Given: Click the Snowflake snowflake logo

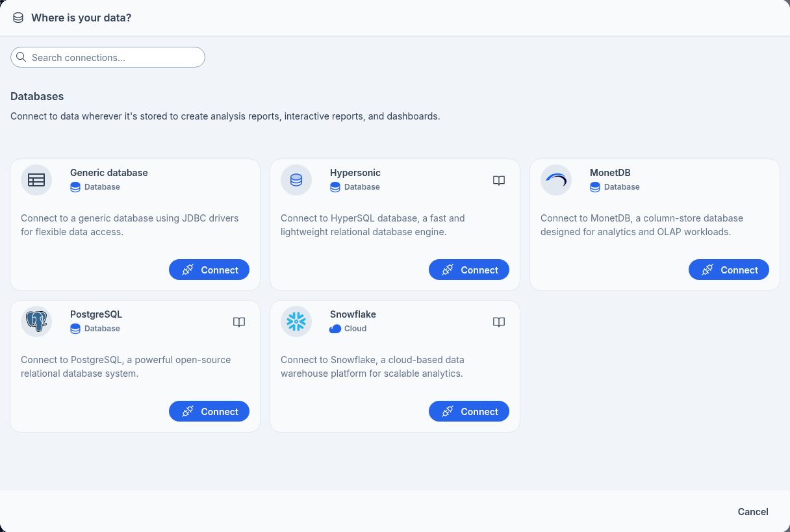Looking at the screenshot, I should (296, 322).
